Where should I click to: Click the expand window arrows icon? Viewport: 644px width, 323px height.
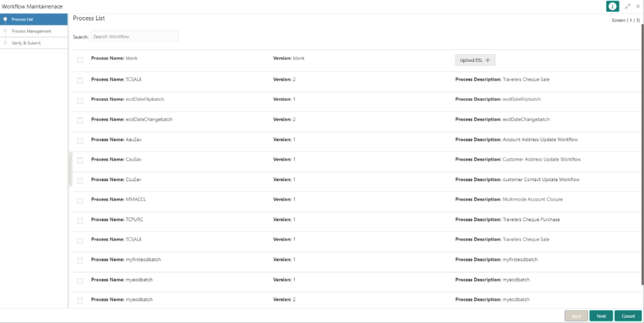[x=628, y=6]
